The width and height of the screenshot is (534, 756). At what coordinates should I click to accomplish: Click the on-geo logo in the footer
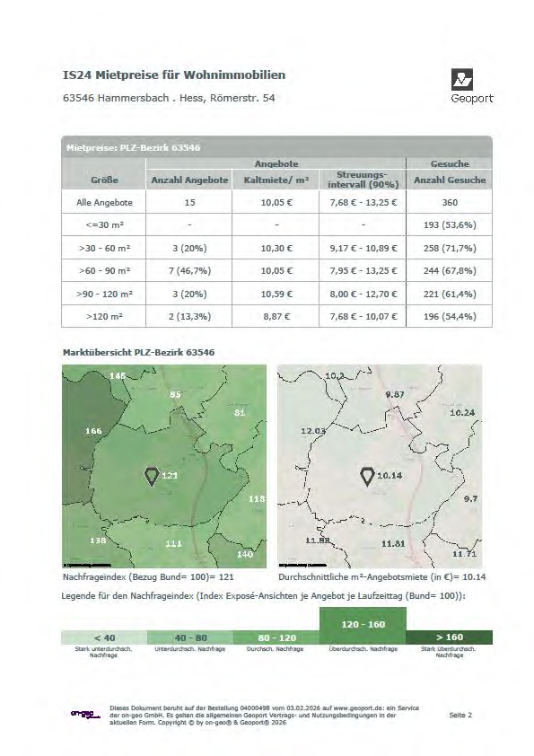pos(85,714)
